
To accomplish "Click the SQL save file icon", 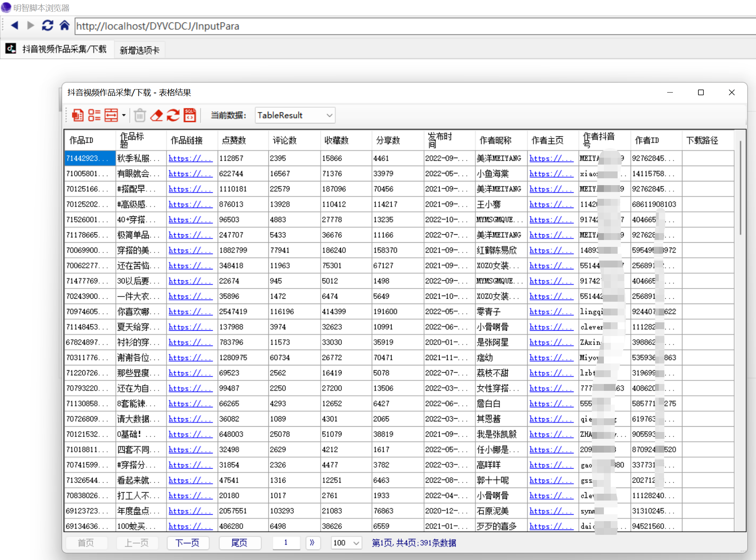I will pos(189,115).
